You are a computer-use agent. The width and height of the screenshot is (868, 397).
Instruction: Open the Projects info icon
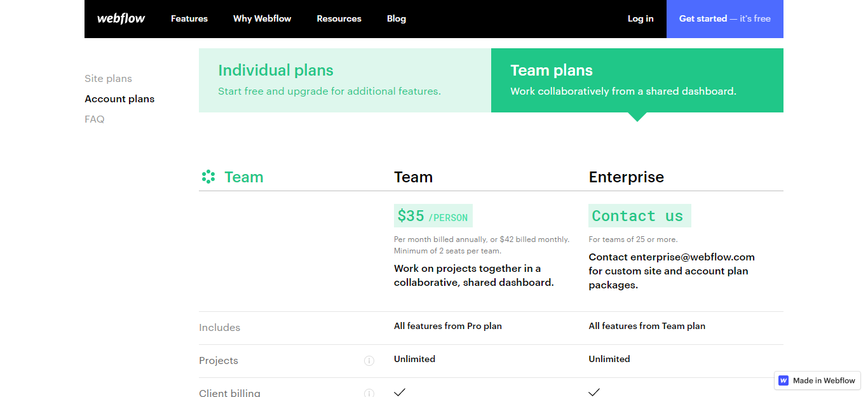(369, 361)
